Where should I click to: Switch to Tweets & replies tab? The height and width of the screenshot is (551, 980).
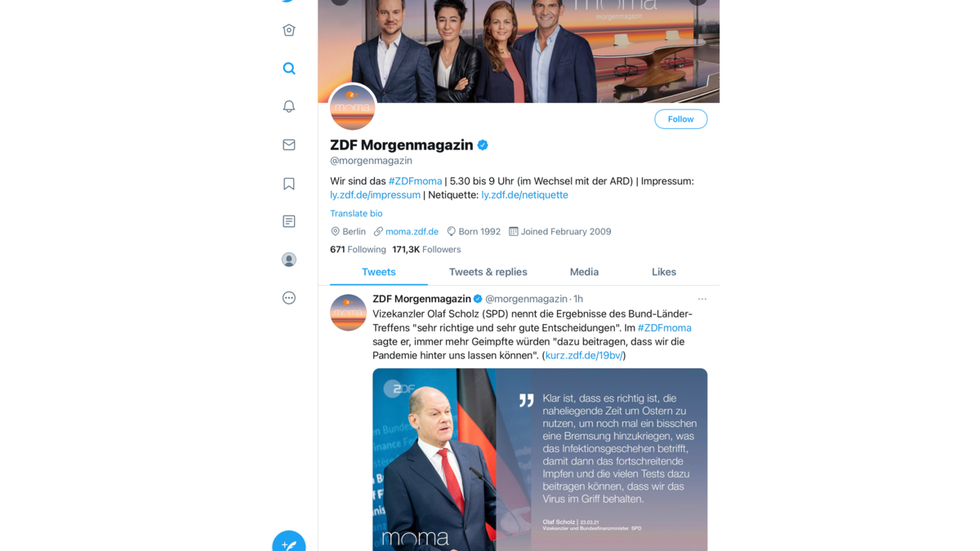pos(488,272)
